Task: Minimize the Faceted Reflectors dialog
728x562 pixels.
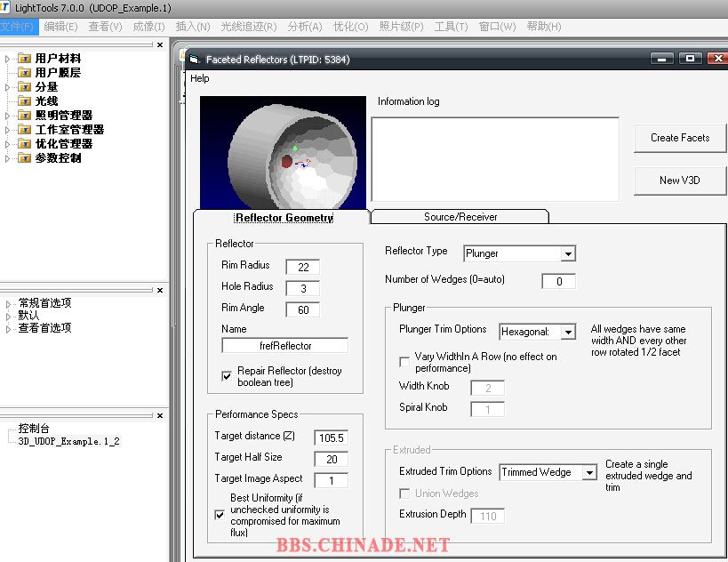Action: click(x=662, y=59)
